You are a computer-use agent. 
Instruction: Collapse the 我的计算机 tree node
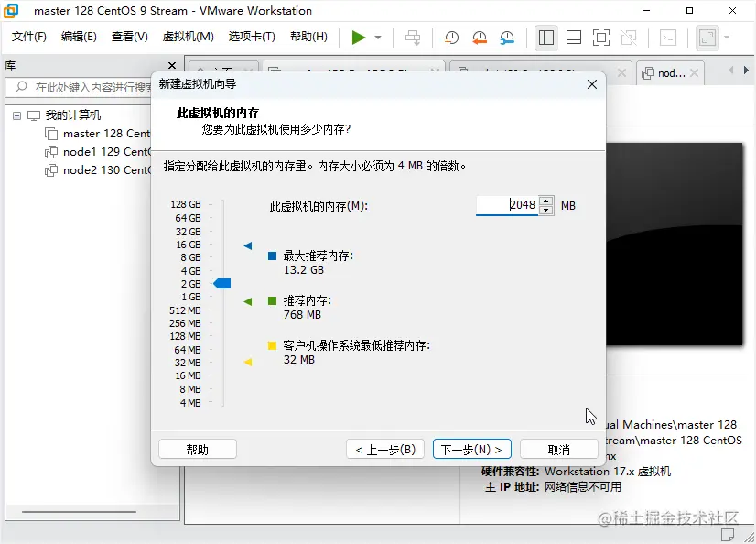pos(16,115)
